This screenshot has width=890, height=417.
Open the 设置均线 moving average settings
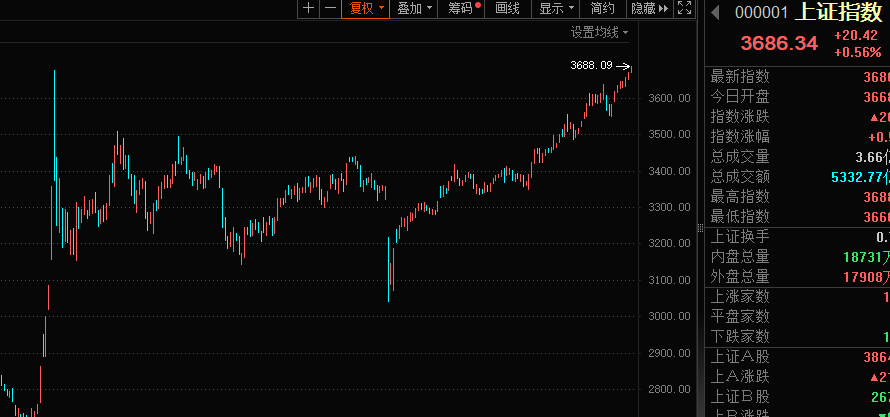pyautogui.click(x=599, y=32)
